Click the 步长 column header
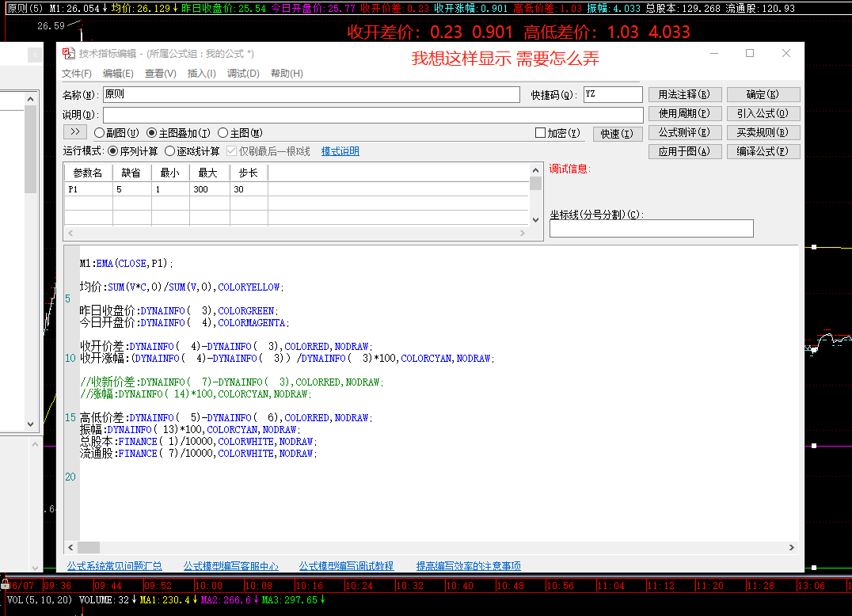 [x=249, y=173]
